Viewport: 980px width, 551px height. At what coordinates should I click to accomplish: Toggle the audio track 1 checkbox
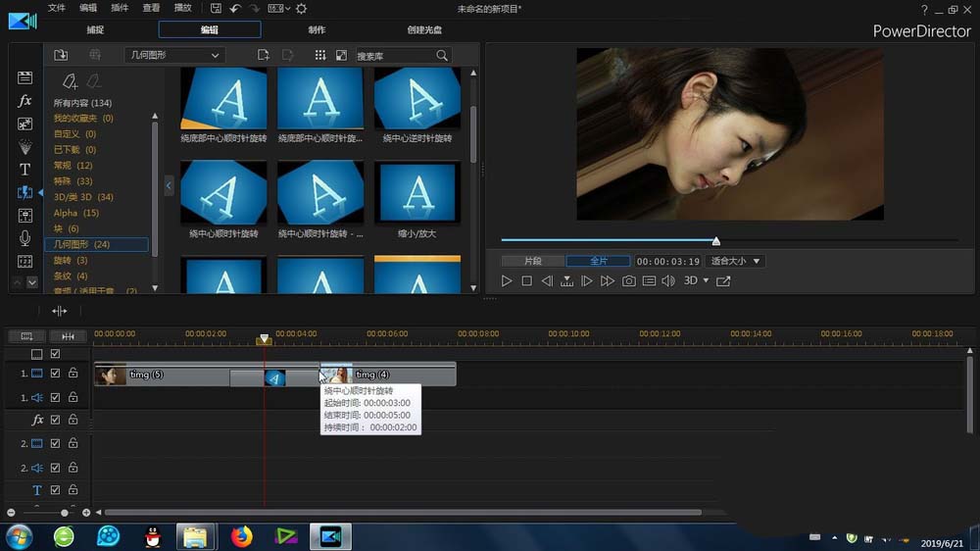point(56,397)
